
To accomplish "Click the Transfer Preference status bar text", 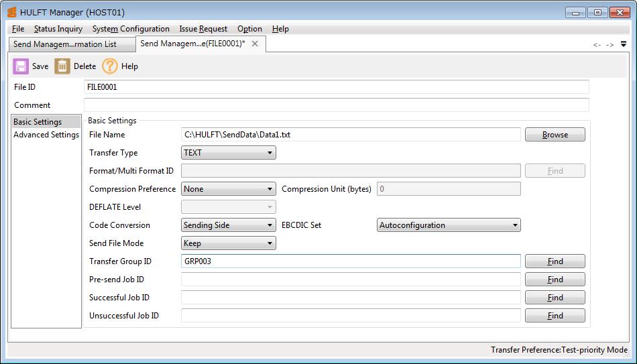I will tap(559, 350).
